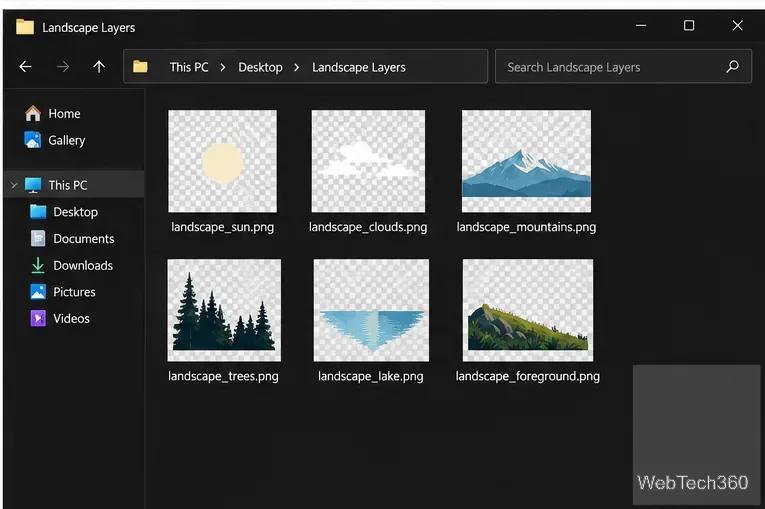Click the Videos icon in sidebar
Viewport: 765px width, 509px height.
click(38, 318)
